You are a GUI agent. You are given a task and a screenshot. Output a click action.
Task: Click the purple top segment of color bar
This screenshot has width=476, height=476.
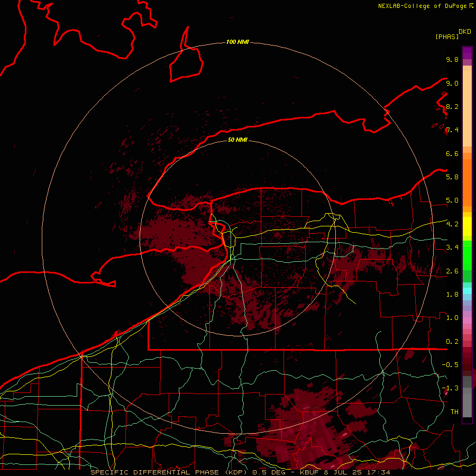click(467, 53)
